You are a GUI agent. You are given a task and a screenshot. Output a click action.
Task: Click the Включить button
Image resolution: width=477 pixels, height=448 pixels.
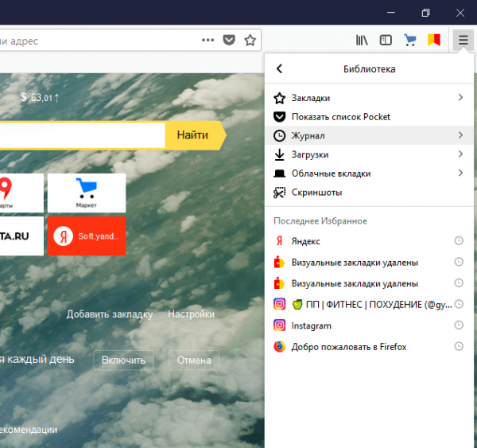123,360
